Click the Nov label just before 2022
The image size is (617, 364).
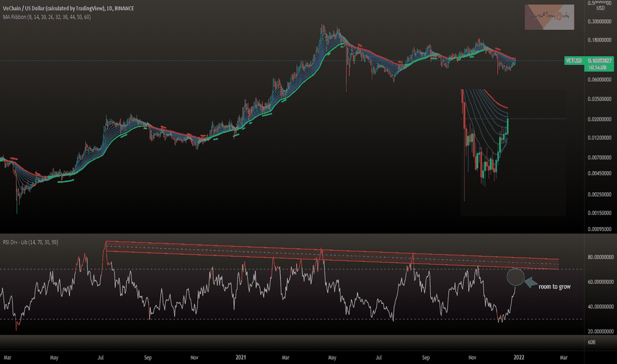(x=472, y=357)
